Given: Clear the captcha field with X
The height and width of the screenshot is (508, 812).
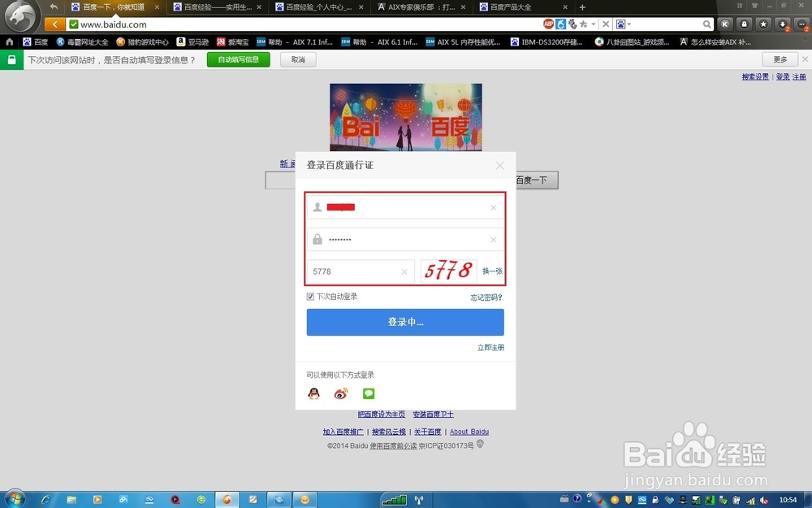Looking at the screenshot, I should [404, 271].
